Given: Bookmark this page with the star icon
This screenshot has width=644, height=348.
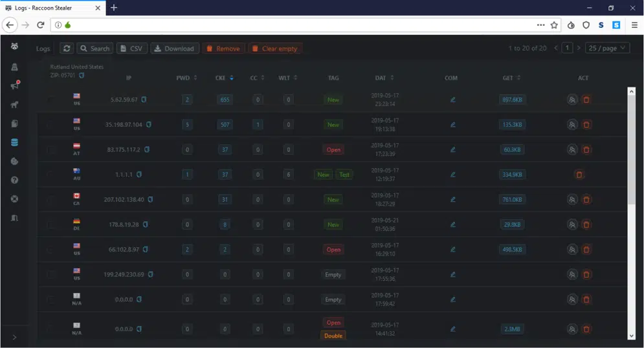Looking at the screenshot, I should tap(554, 25).
